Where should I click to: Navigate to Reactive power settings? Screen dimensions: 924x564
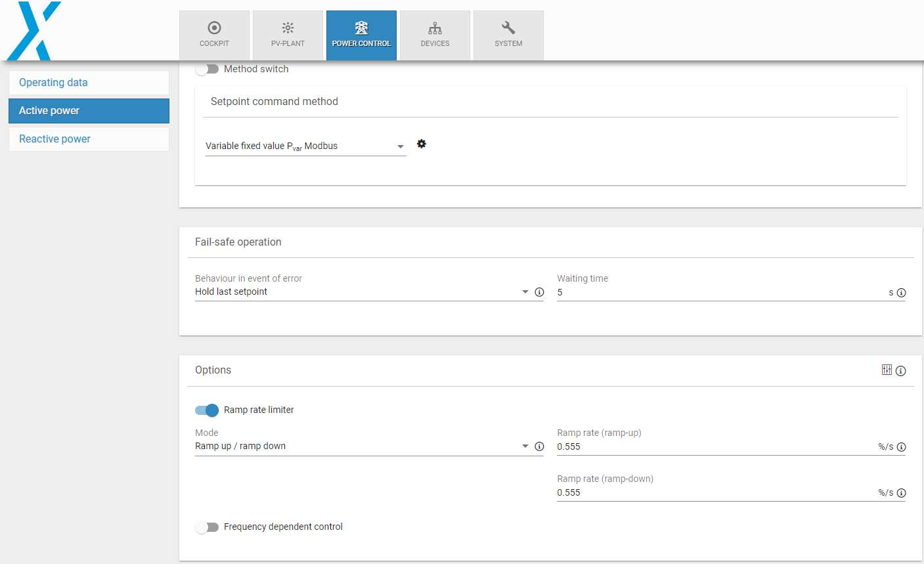89,139
